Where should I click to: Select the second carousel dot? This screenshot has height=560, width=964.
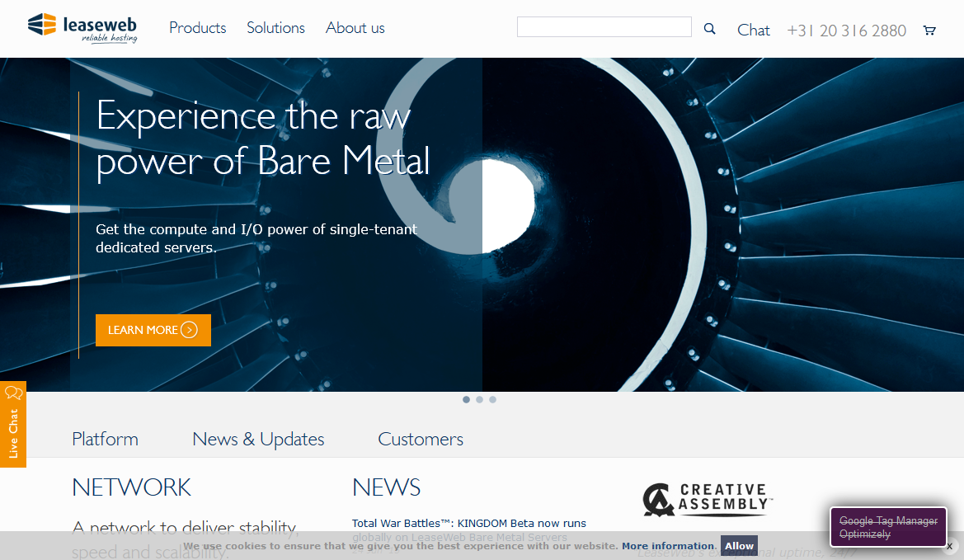tap(480, 399)
